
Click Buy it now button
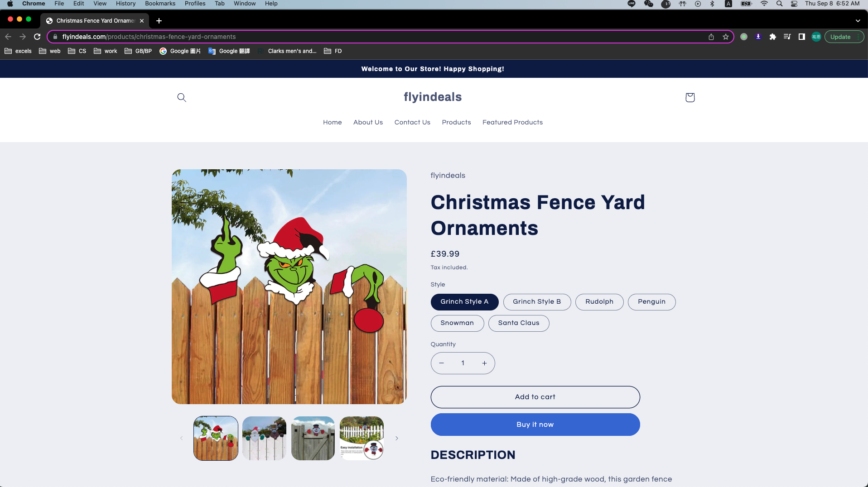click(535, 425)
